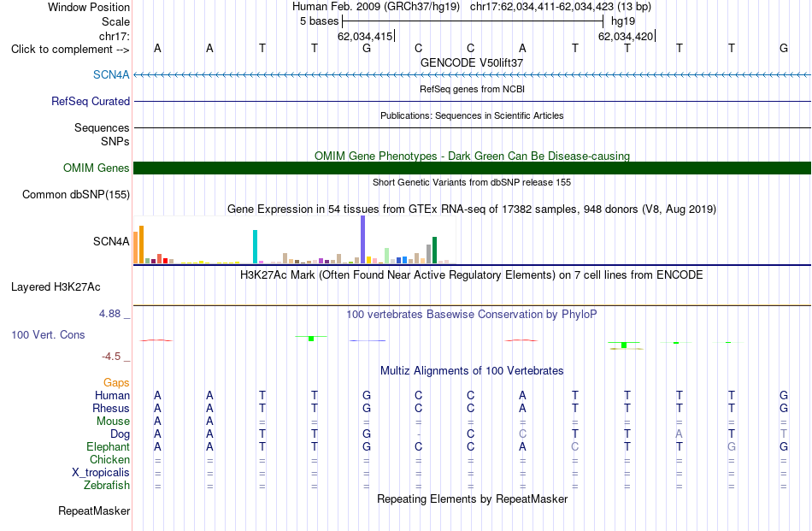Screen dimensions: 812x531
Task: Click the Zebrafish species label
Action: tap(107, 486)
